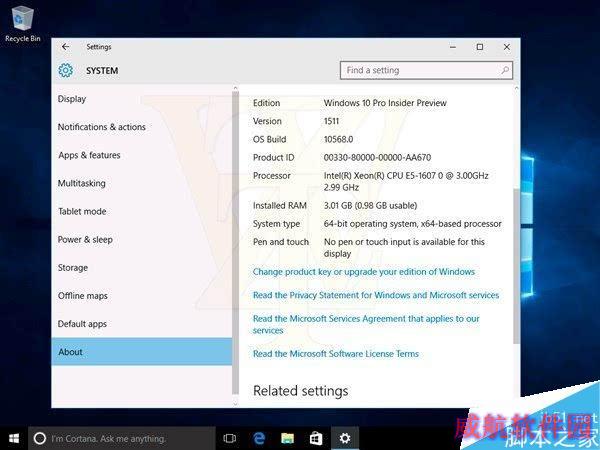Click the SYSTEM header title

(102, 71)
